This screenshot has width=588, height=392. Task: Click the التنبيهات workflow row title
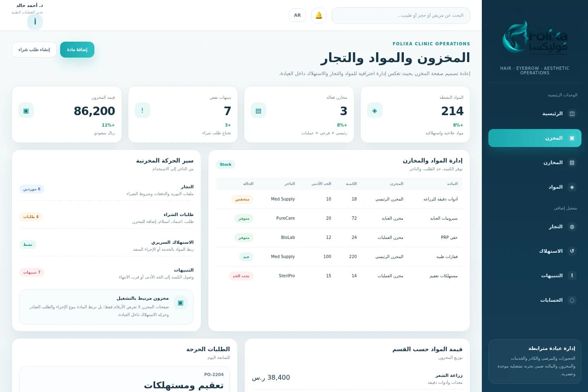pos(184,270)
